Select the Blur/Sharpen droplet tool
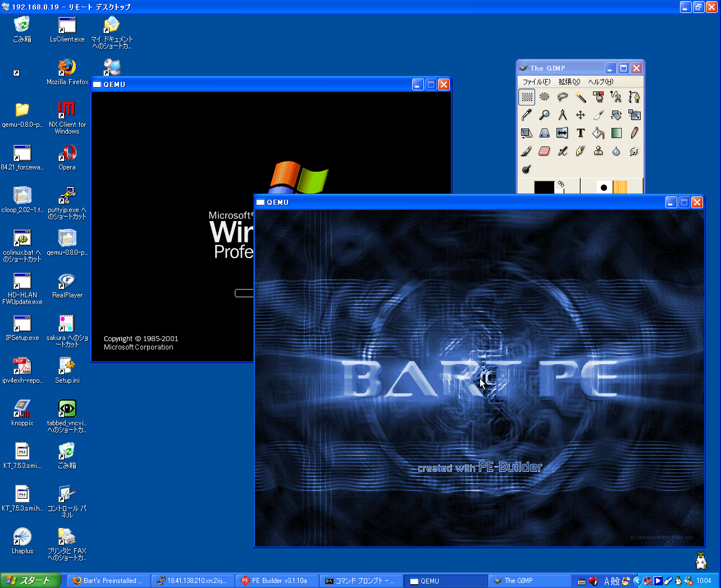721x588 pixels. 617,151
